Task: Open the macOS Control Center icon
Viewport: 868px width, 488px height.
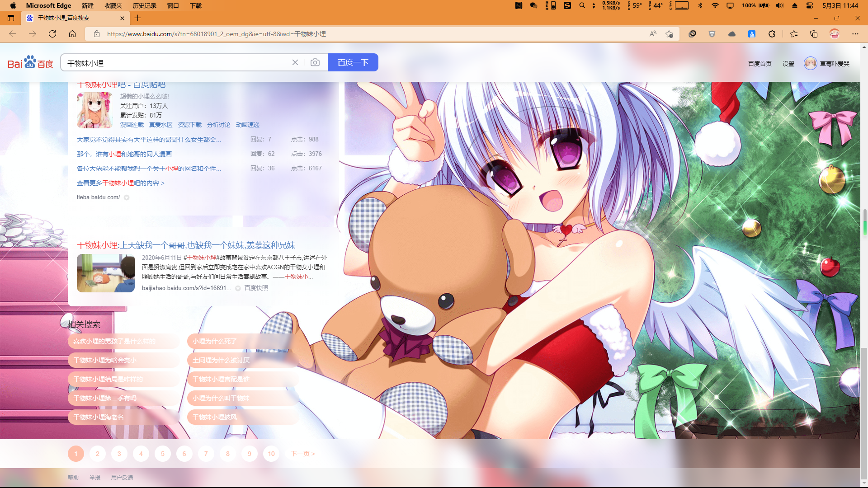Action: tap(810, 5)
